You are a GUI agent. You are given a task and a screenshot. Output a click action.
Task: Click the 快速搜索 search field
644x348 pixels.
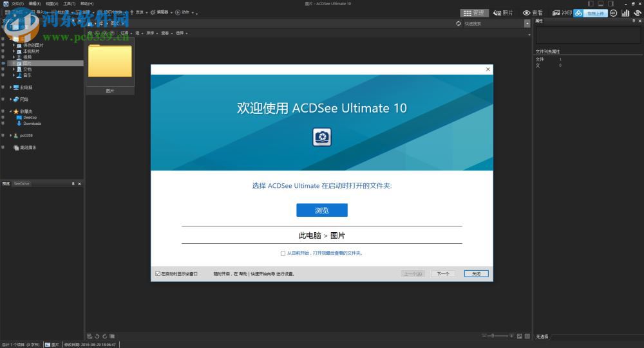point(493,23)
